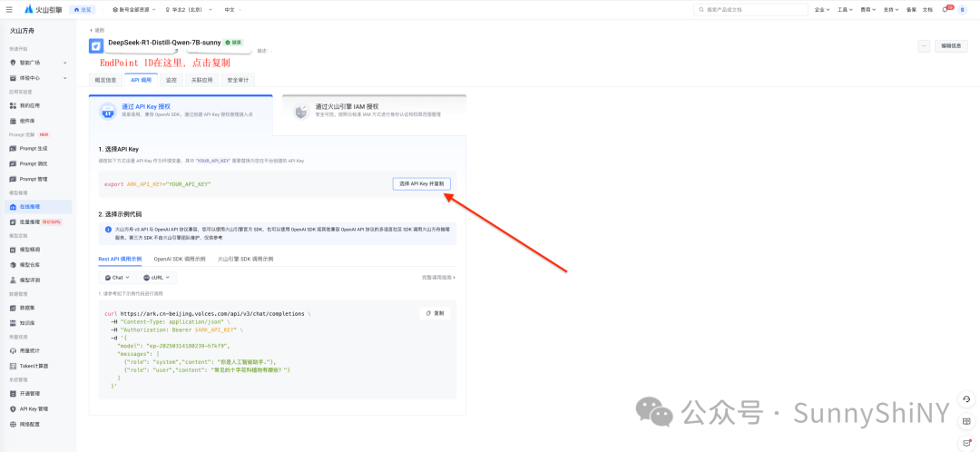This screenshot has height=452, width=980.
Task: Open Prompt 管理 sidebar icon
Action: [x=13, y=180]
